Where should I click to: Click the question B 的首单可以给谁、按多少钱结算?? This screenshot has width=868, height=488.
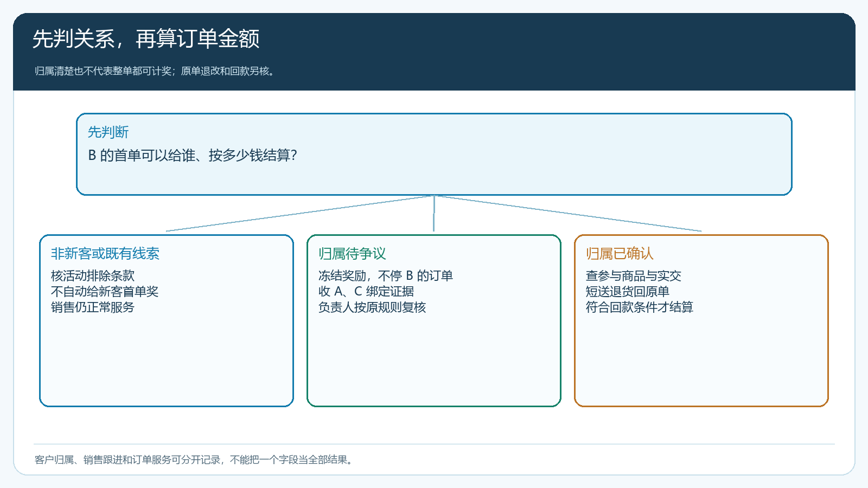click(193, 156)
